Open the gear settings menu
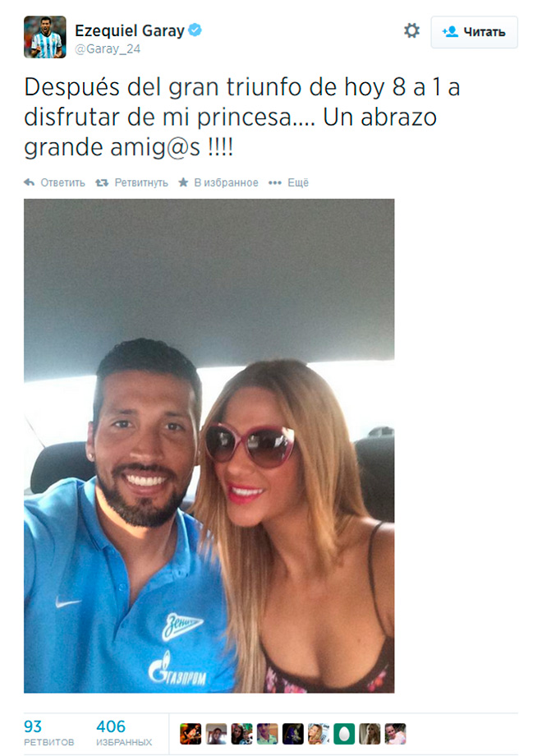This screenshot has height=756, width=542. tap(411, 31)
